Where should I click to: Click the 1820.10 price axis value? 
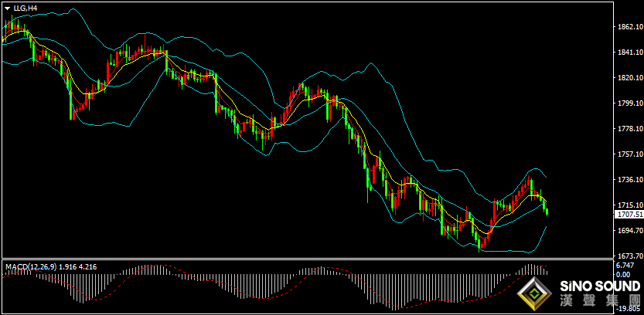pos(629,78)
